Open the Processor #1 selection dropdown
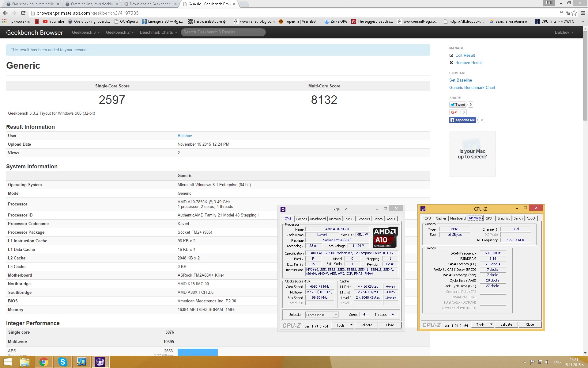 [x=322, y=315]
